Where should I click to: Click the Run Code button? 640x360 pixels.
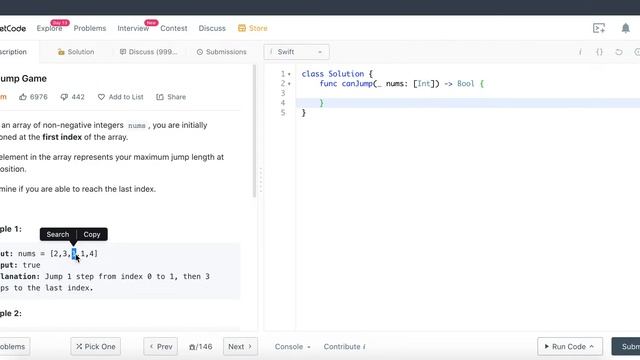pyautogui.click(x=569, y=347)
